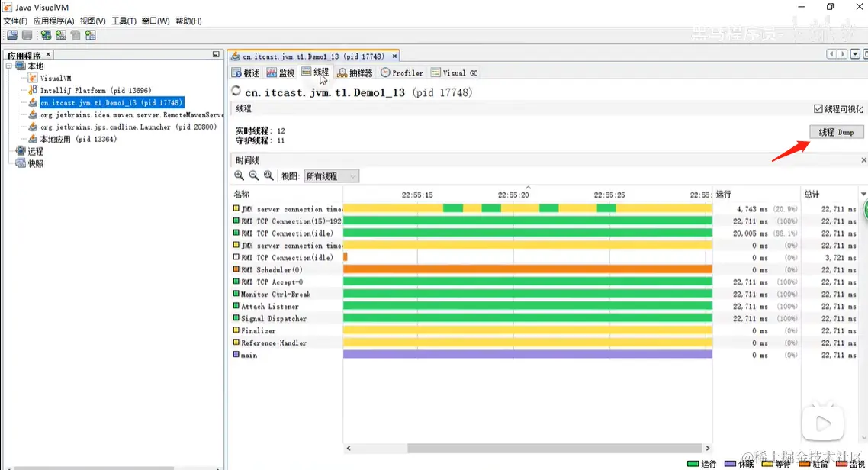Screen dimensions: 868x470
Task: Open the 视图(V) menu
Action: (92, 21)
